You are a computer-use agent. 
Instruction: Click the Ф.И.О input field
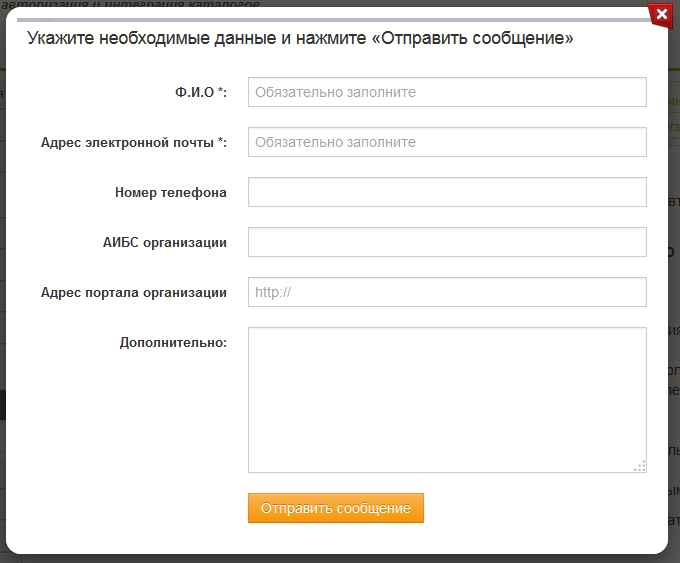tap(447, 92)
